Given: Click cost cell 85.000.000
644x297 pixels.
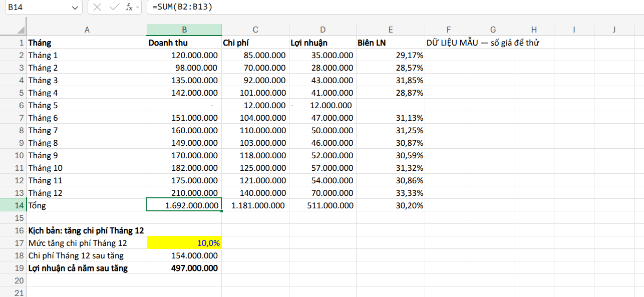Looking at the screenshot, I should 255,55.
